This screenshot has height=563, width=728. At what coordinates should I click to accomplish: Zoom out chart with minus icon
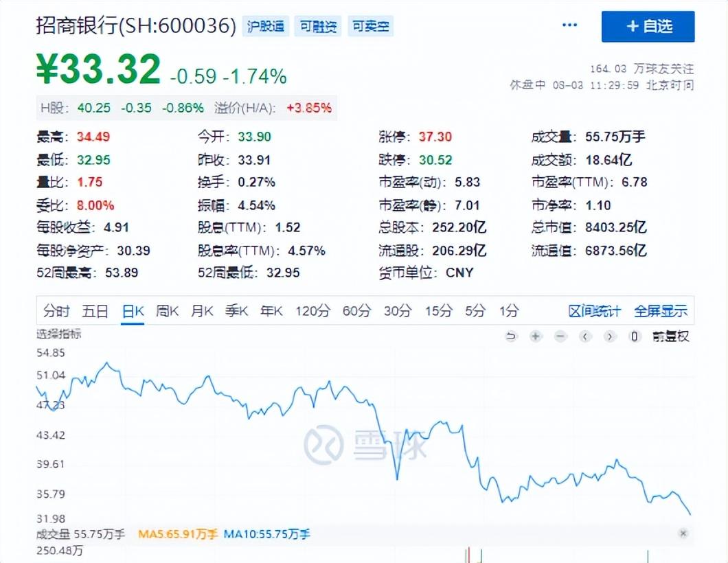tap(561, 336)
